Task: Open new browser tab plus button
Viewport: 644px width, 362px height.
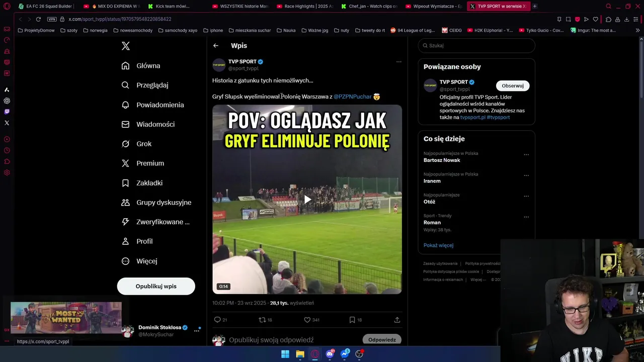Action: point(534,6)
